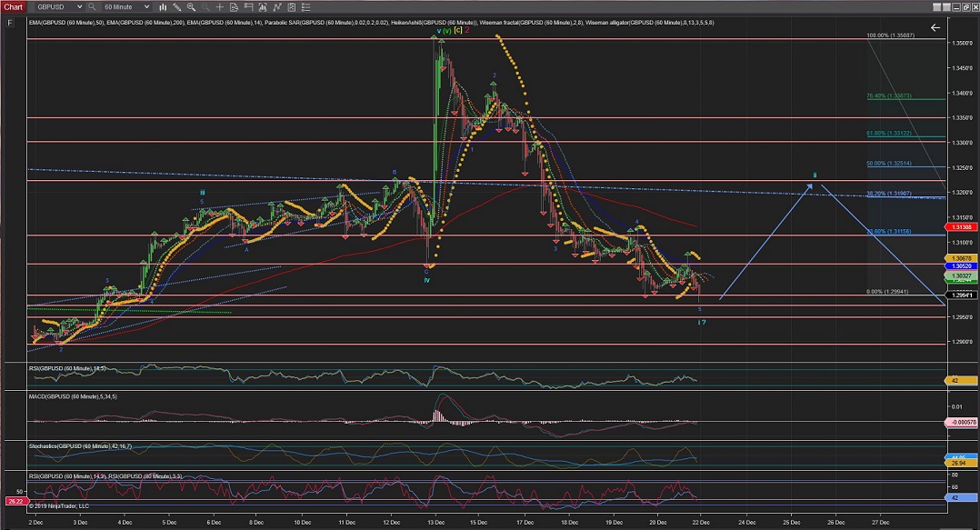Open the strategies icon

click(291, 7)
